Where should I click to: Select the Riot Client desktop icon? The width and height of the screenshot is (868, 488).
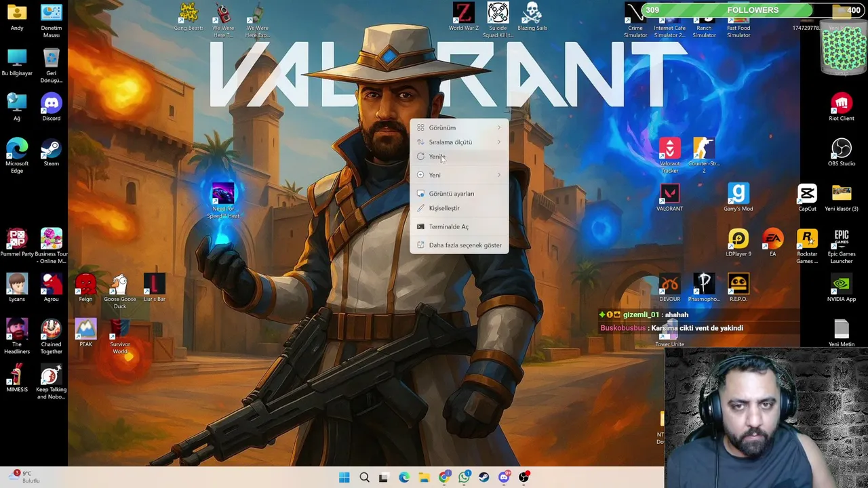coord(842,108)
